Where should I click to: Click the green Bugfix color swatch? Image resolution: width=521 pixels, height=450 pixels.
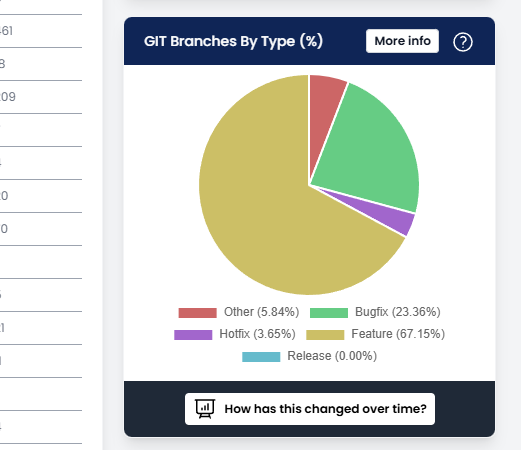click(x=329, y=313)
